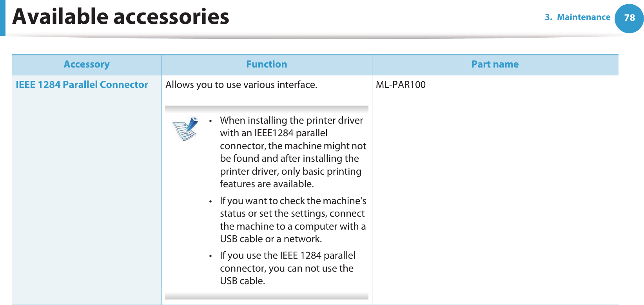
Task: Click the note about checking machine's status
Action: (292, 220)
